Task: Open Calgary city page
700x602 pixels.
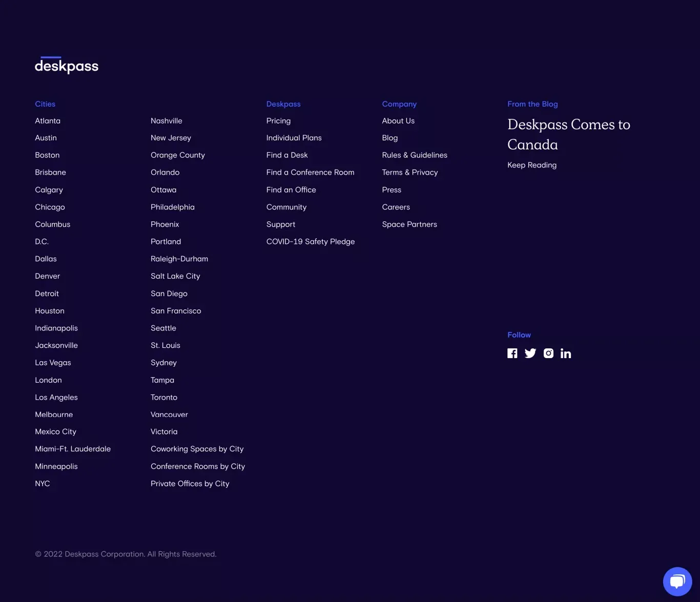Action: coord(49,190)
